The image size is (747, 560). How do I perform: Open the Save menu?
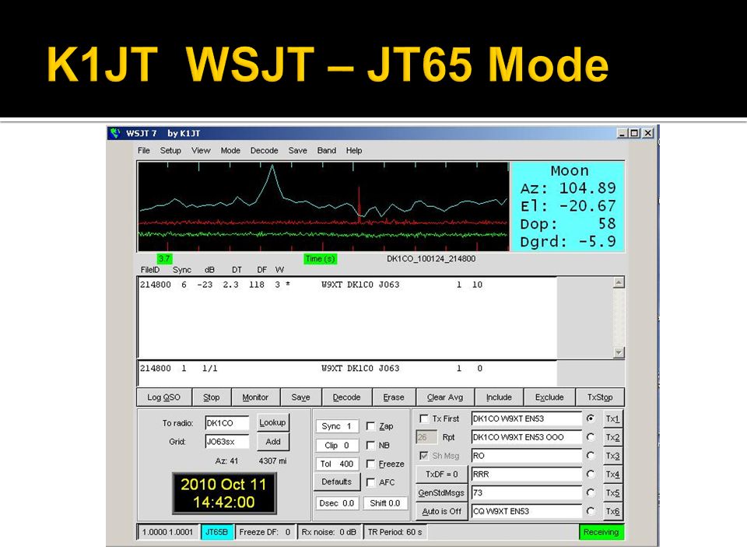(297, 150)
